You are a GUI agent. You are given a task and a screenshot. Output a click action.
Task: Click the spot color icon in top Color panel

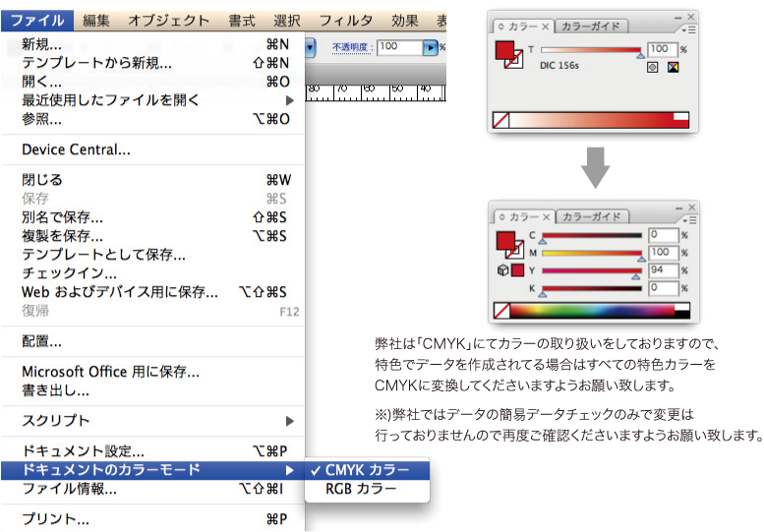(x=653, y=68)
